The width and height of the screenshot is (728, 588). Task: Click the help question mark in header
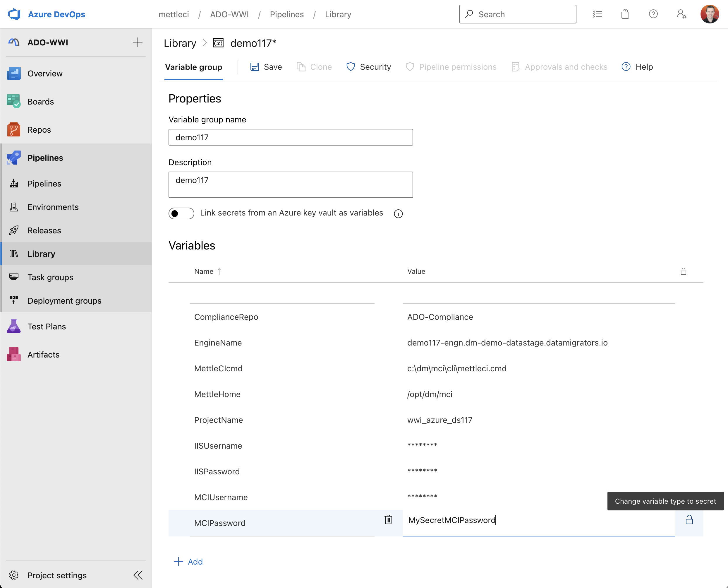[653, 14]
